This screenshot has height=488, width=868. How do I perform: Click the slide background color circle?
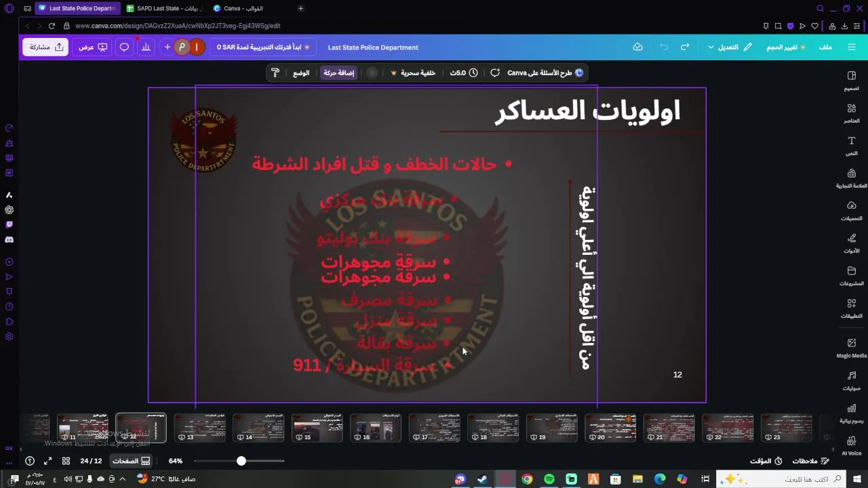(372, 73)
